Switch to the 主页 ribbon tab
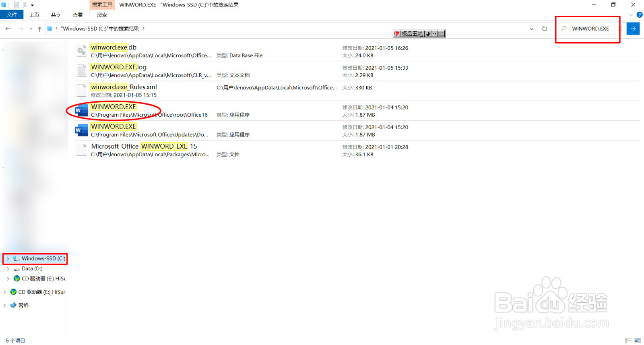The width and height of the screenshot is (644, 345). click(x=34, y=14)
